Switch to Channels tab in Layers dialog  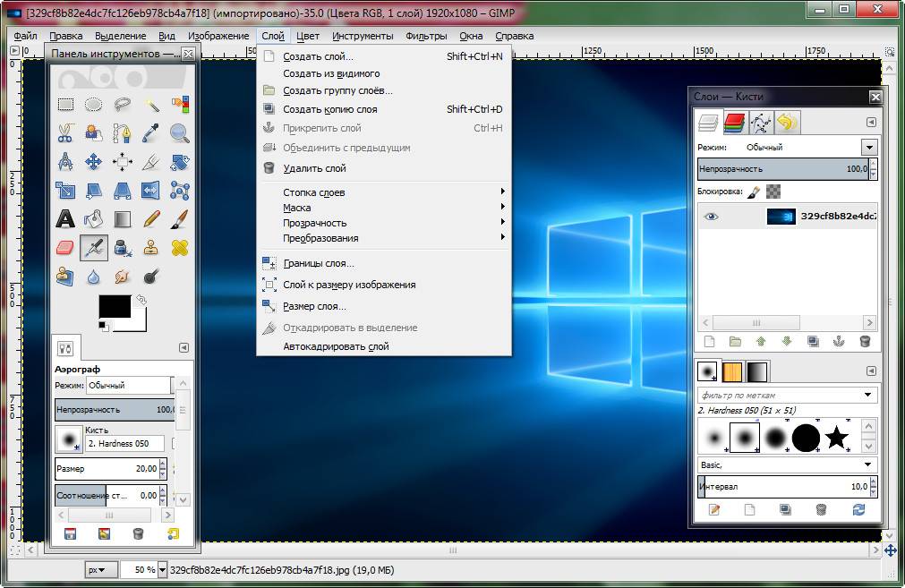pyautogui.click(x=734, y=123)
